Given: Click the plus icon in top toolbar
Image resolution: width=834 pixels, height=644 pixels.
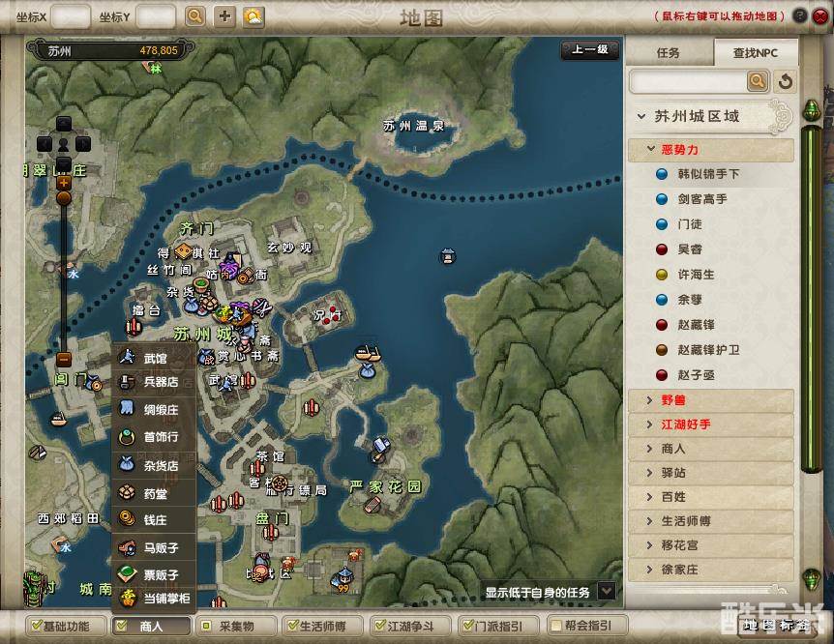Looking at the screenshot, I should (224, 16).
